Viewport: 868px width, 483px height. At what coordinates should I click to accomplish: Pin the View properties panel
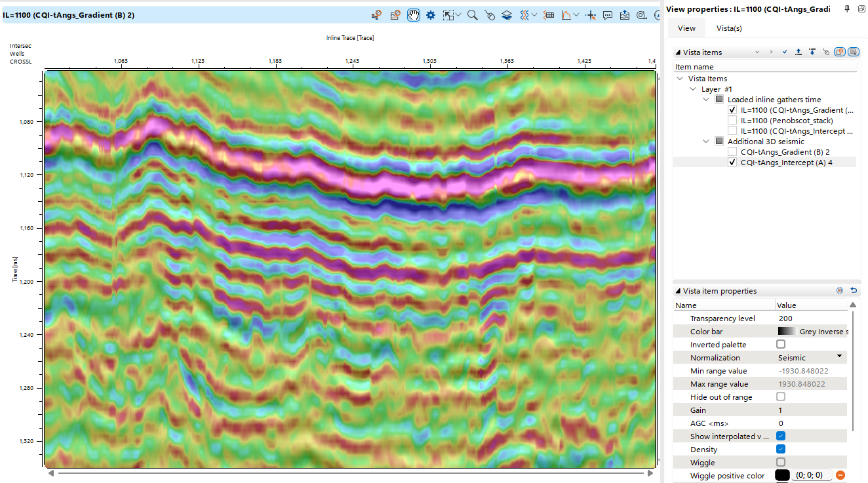(847, 9)
